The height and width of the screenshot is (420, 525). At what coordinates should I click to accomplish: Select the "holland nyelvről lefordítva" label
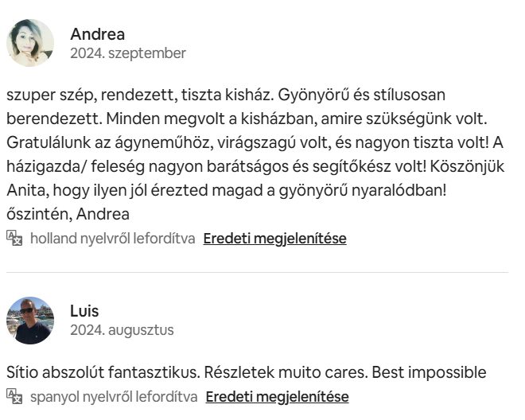pyautogui.click(x=112, y=238)
